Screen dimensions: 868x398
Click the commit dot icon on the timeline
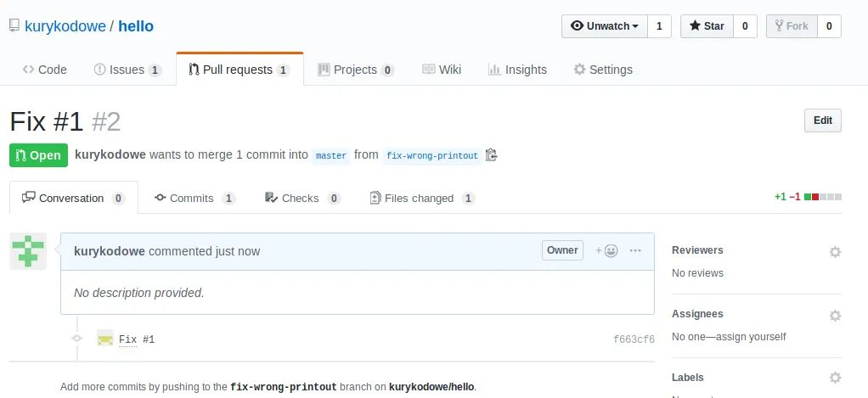(77, 339)
